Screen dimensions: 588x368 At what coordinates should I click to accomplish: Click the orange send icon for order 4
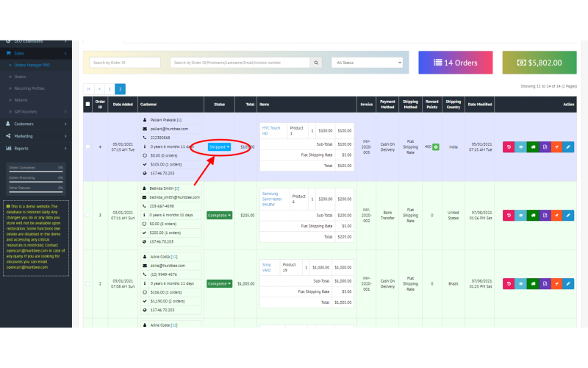click(x=556, y=146)
